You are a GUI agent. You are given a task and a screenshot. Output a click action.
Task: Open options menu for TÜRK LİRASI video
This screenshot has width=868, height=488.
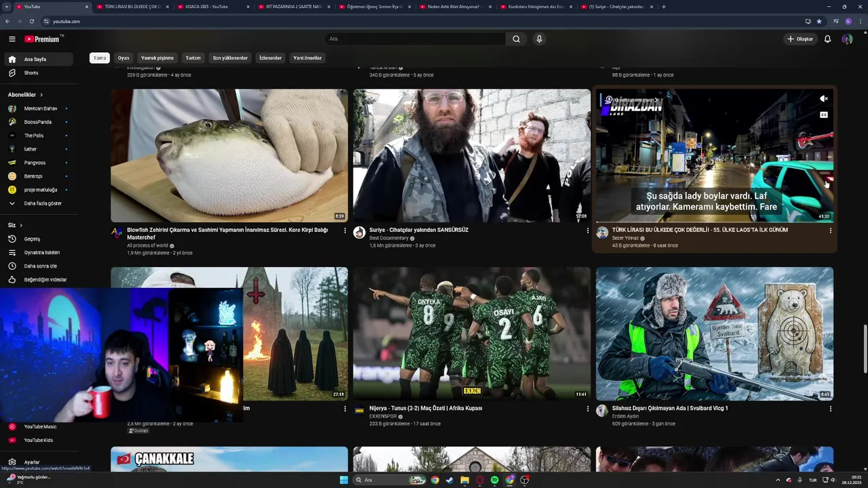[831, 230]
